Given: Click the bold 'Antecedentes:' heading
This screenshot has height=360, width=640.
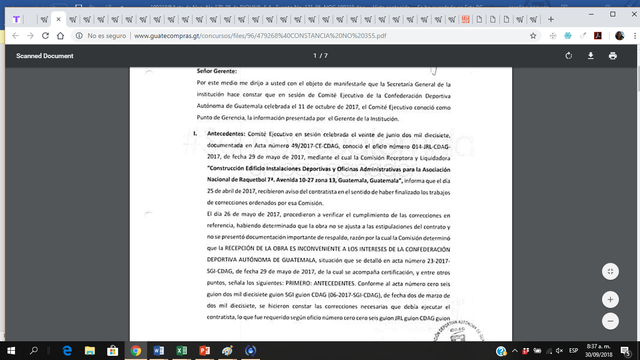Looking at the screenshot, I should coord(226,134).
